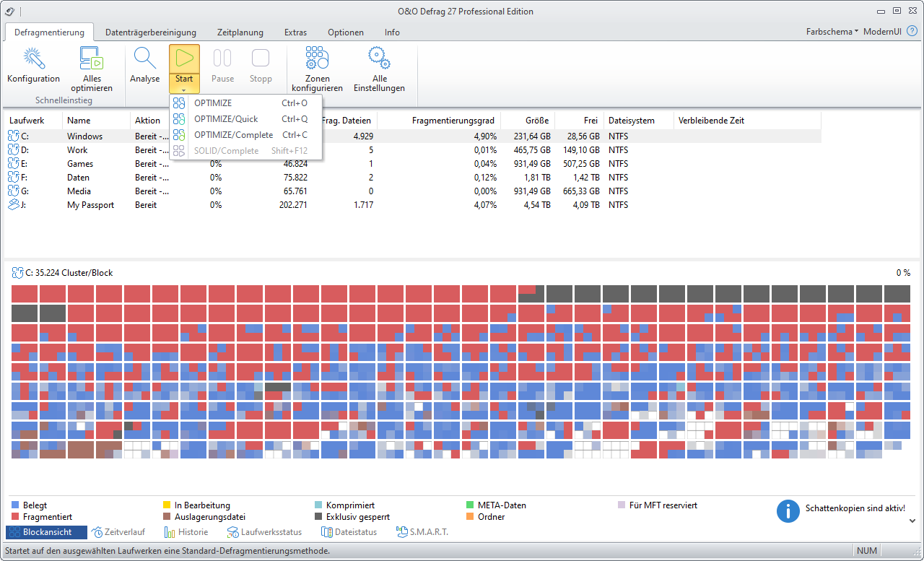The width and height of the screenshot is (924, 561).
Task: Click drive C: icon in list
Action: point(13,136)
